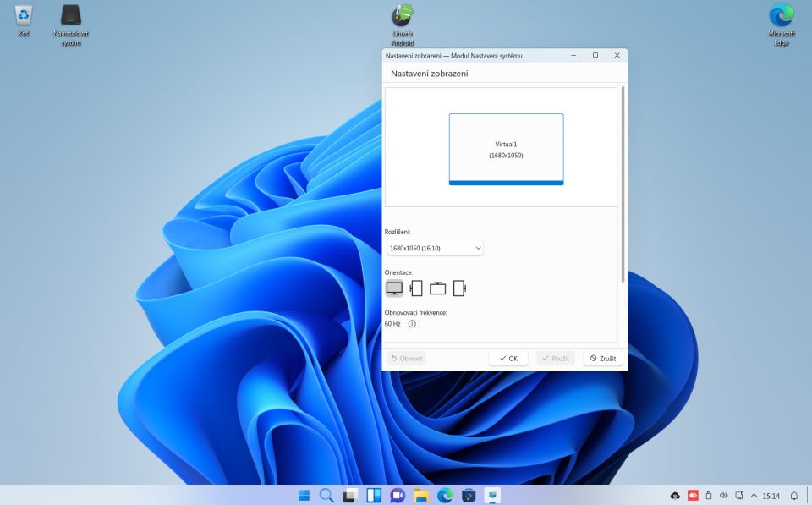Select the normal landscape orientation icon
Screen dimensions: 812x505
coord(394,288)
